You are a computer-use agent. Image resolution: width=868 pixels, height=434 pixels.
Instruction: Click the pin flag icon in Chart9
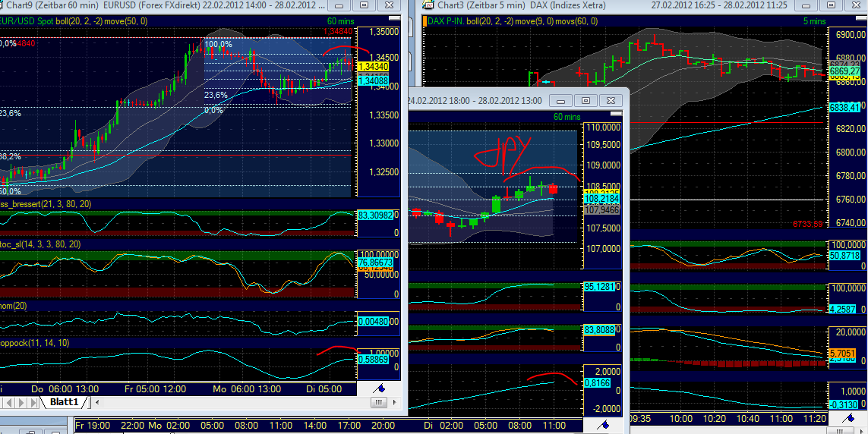coord(379,387)
